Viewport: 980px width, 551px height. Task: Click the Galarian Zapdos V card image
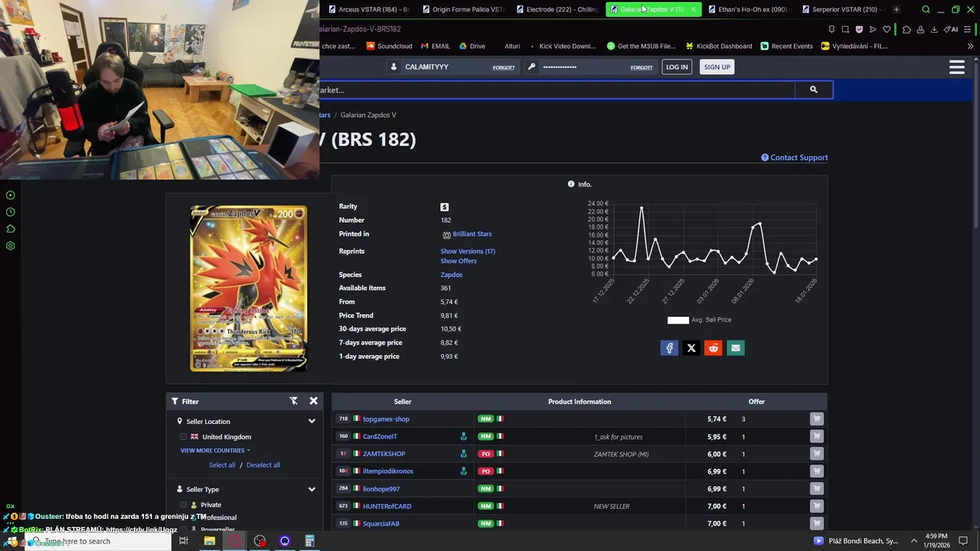pos(249,289)
